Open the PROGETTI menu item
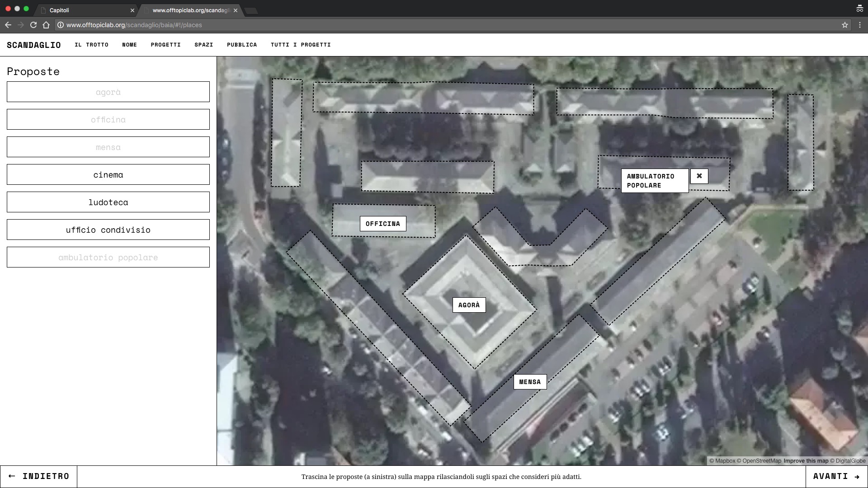This screenshot has height=488, width=868. pyautogui.click(x=166, y=45)
